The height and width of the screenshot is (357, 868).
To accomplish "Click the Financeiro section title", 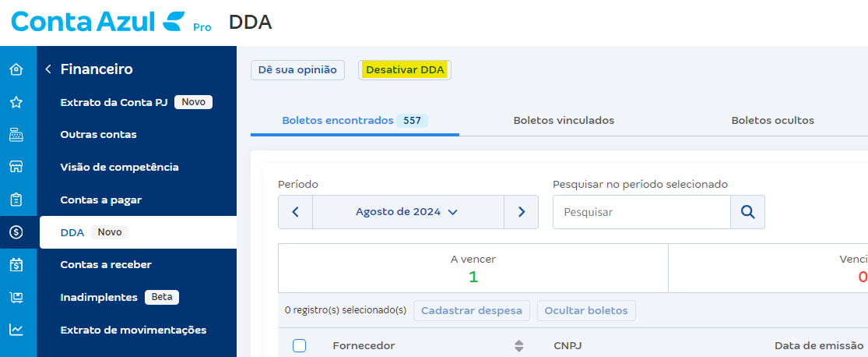I will 97,69.
